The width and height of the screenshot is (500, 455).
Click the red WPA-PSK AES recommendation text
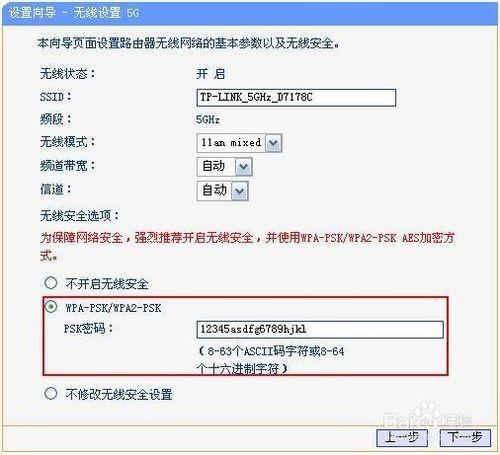pos(247,247)
